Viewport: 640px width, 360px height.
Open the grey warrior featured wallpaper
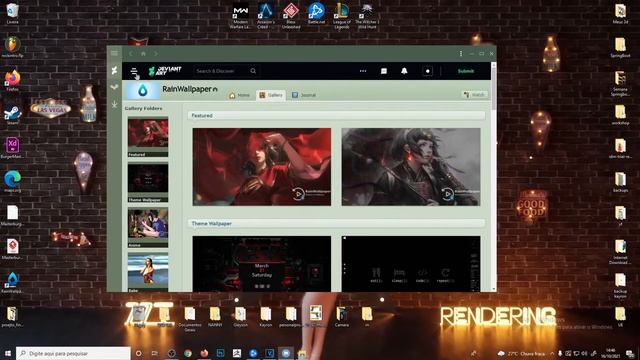411,167
